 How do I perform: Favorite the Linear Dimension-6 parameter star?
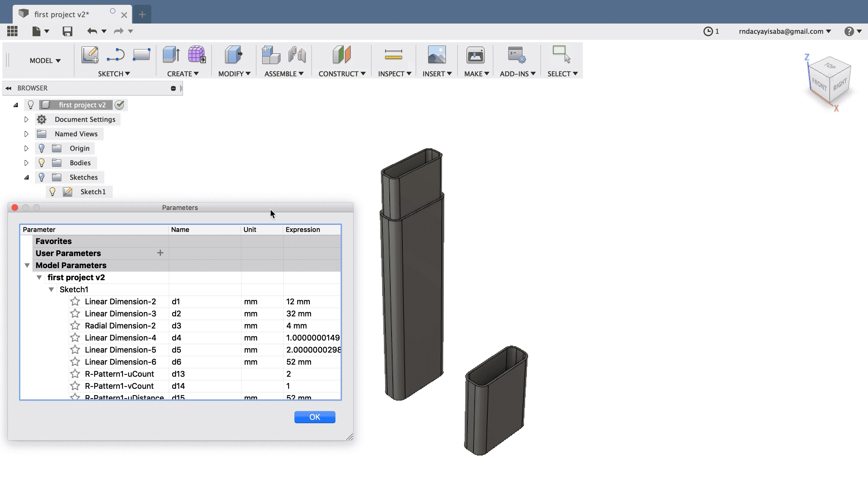pos(75,362)
